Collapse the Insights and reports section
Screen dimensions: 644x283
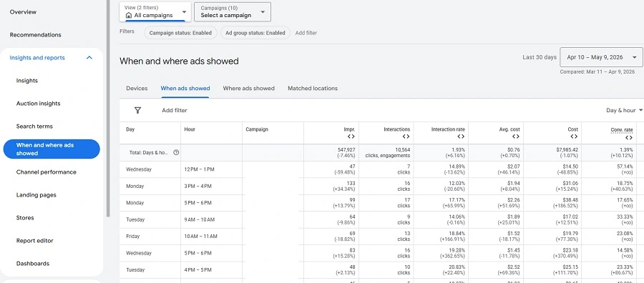coord(89,58)
